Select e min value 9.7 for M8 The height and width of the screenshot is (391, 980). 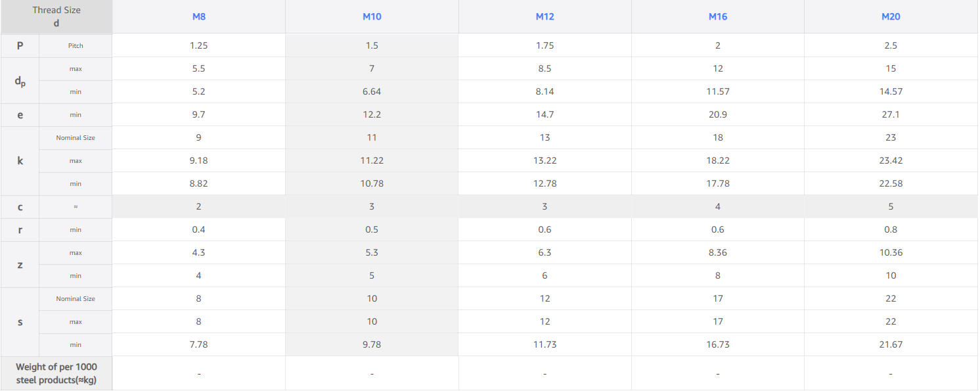pyautogui.click(x=199, y=114)
